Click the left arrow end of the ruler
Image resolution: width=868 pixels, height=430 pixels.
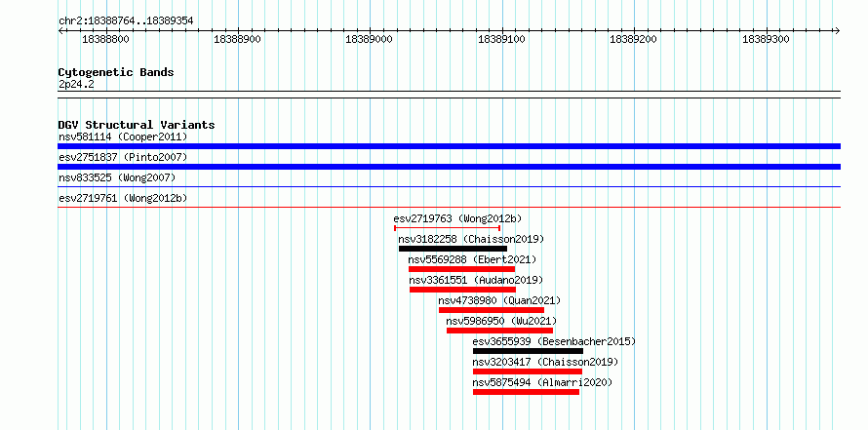click(60, 30)
